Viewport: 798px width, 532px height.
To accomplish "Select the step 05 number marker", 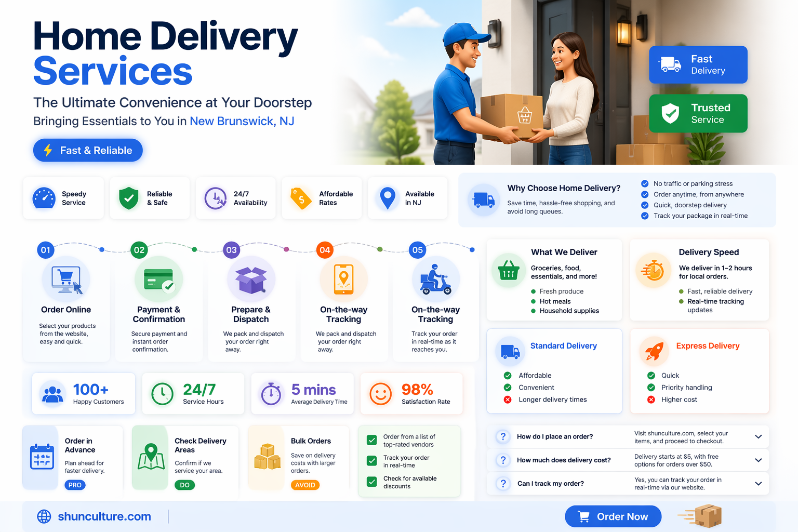I will (x=418, y=250).
